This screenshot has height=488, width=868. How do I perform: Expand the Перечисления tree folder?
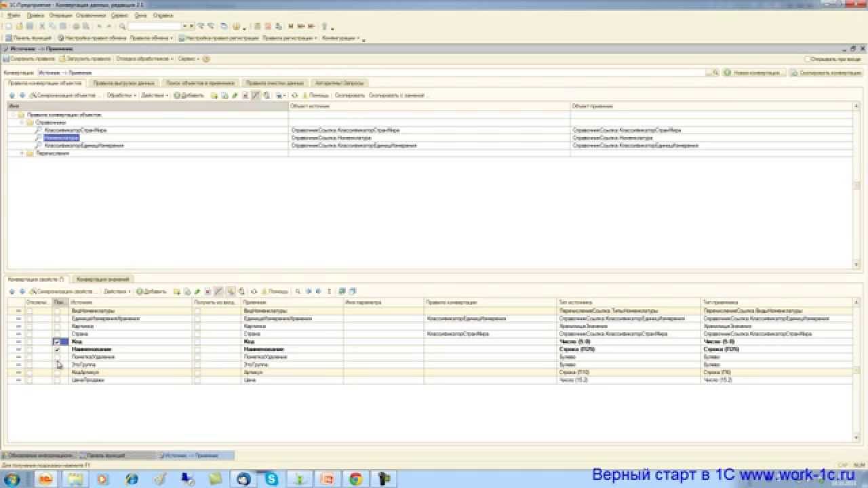(x=22, y=153)
